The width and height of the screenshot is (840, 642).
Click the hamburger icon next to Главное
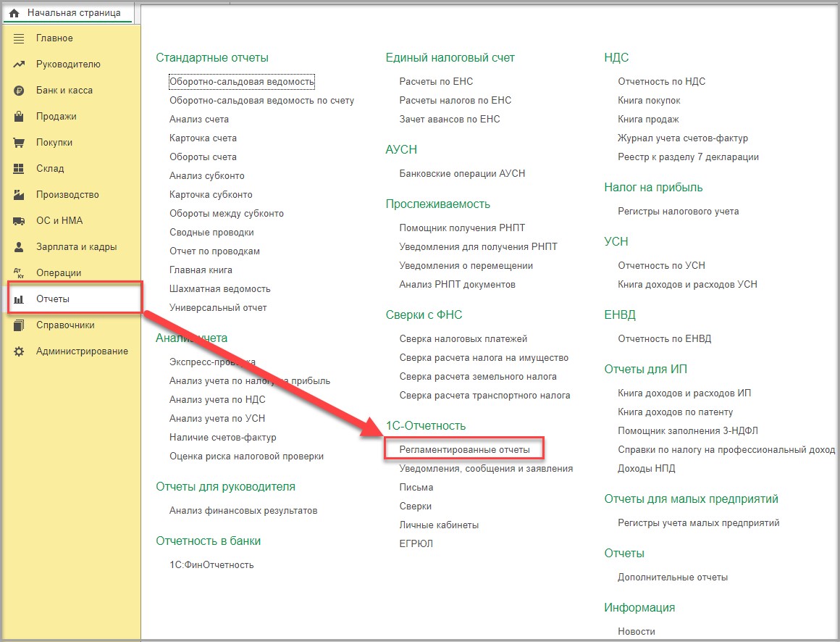(19, 38)
